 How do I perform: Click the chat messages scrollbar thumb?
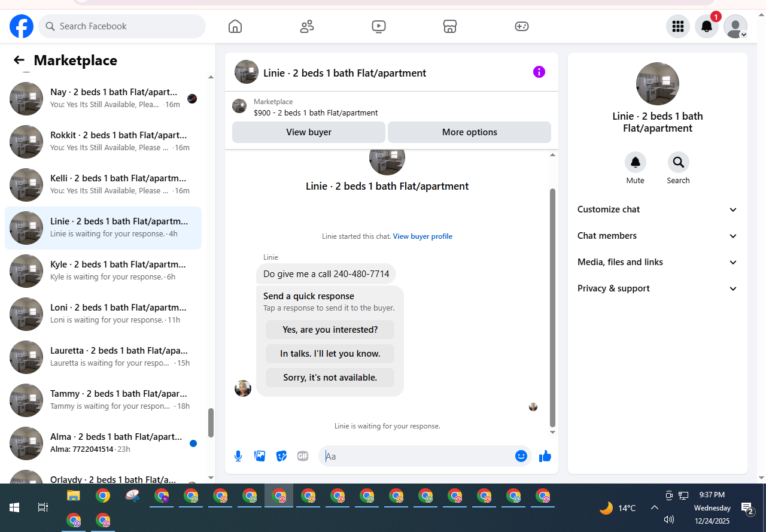click(552, 307)
